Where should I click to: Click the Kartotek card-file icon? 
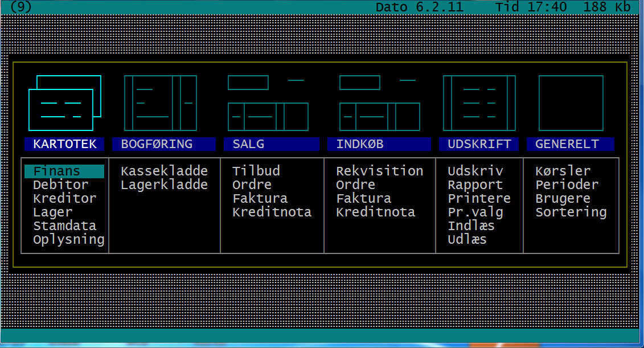click(64, 103)
